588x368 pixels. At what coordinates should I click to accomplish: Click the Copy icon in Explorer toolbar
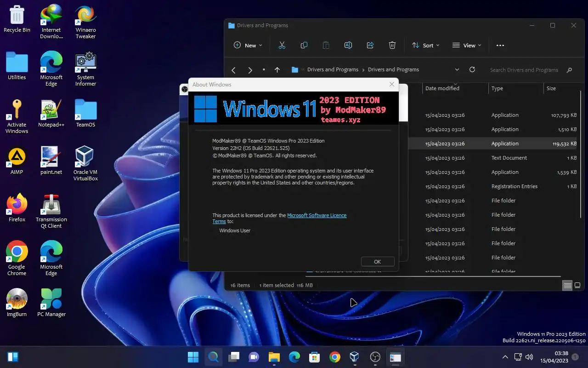[304, 45]
